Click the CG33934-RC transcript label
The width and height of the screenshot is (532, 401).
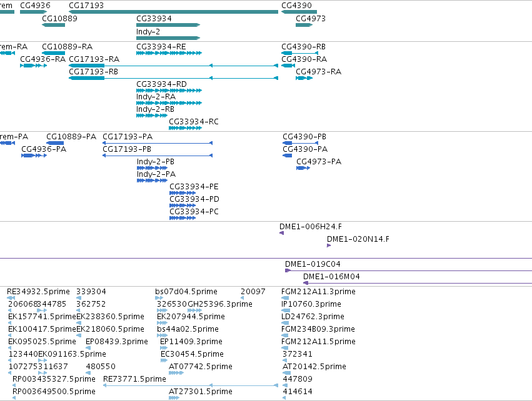click(x=194, y=122)
